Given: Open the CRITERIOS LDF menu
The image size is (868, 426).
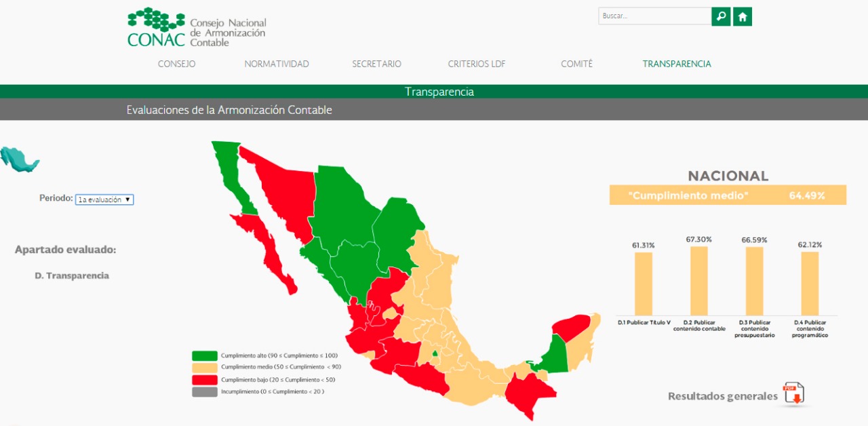Looking at the screenshot, I should click(477, 64).
